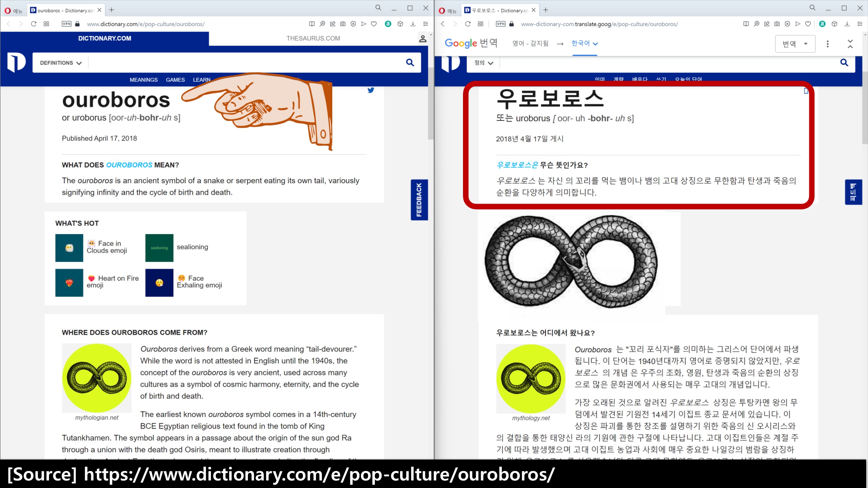Open Google Translate three-dot options menu
Image resolution: width=868 pixels, height=488 pixels.
point(827,44)
